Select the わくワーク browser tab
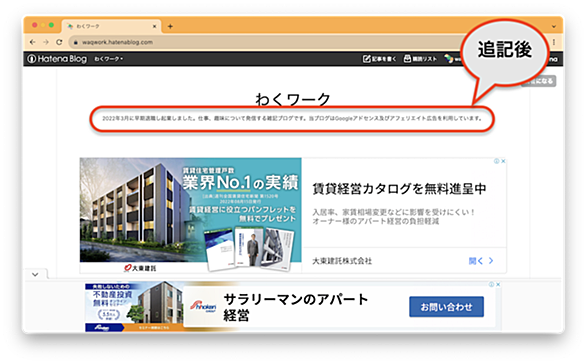 tap(111, 27)
